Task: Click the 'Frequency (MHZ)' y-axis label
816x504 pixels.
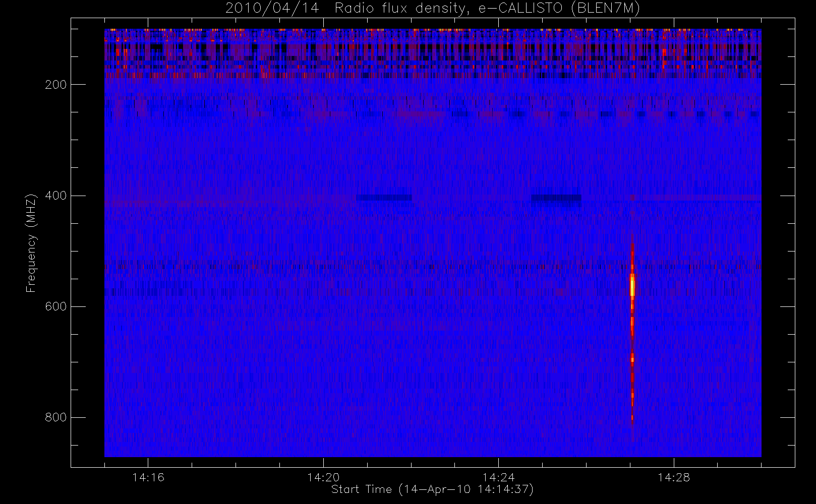Action: [31, 243]
